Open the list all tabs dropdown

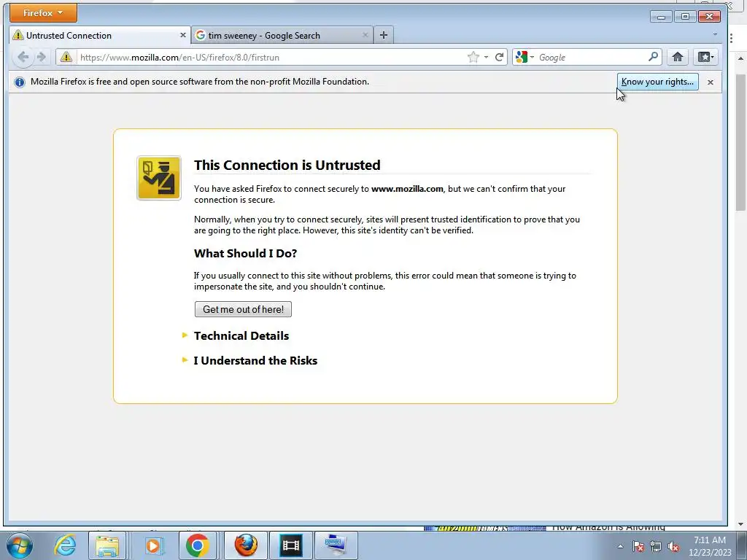[715, 35]
